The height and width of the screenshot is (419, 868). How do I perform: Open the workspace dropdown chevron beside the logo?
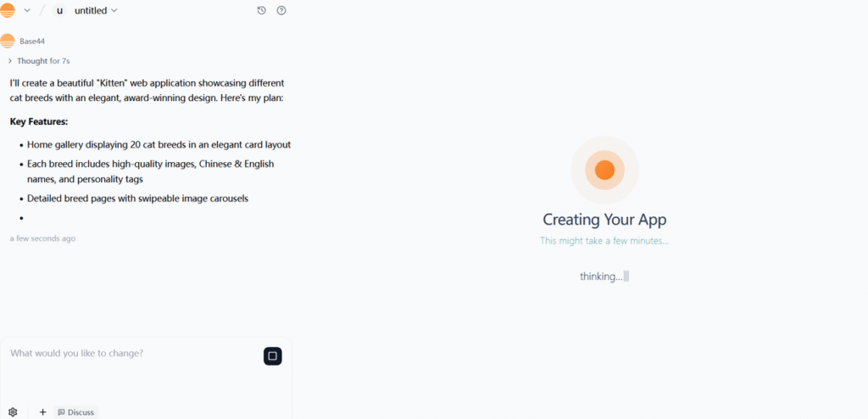coord(27,10)
